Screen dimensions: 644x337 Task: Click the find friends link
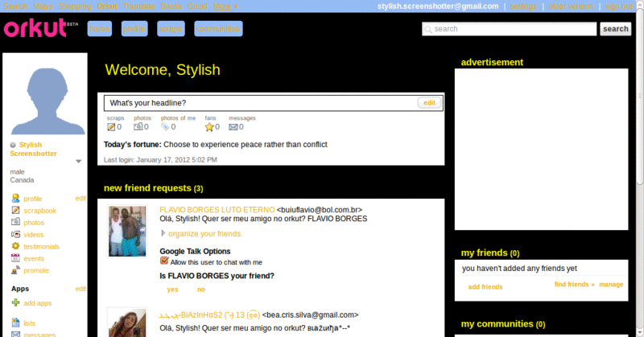[574, 284]
